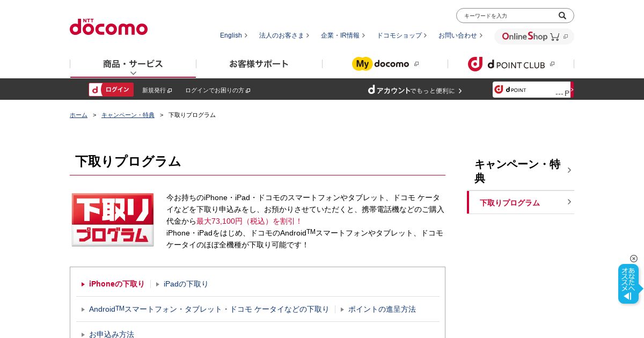Image resolution: width=644 pixels, height=338 pixels.
Task: Click the chevron beside sidebar キャンペーン・特典
Action: click(569, 170)
